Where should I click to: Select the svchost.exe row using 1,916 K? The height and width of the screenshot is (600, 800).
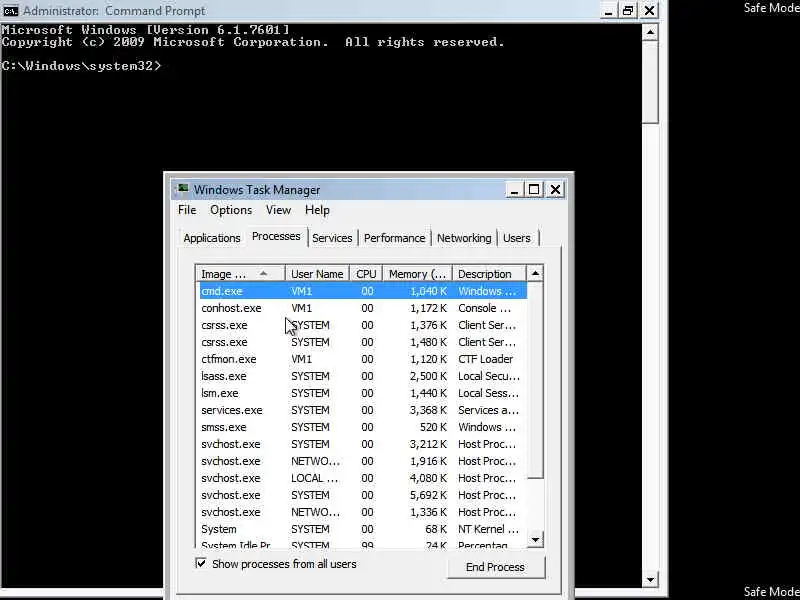(x=362, y=461)
